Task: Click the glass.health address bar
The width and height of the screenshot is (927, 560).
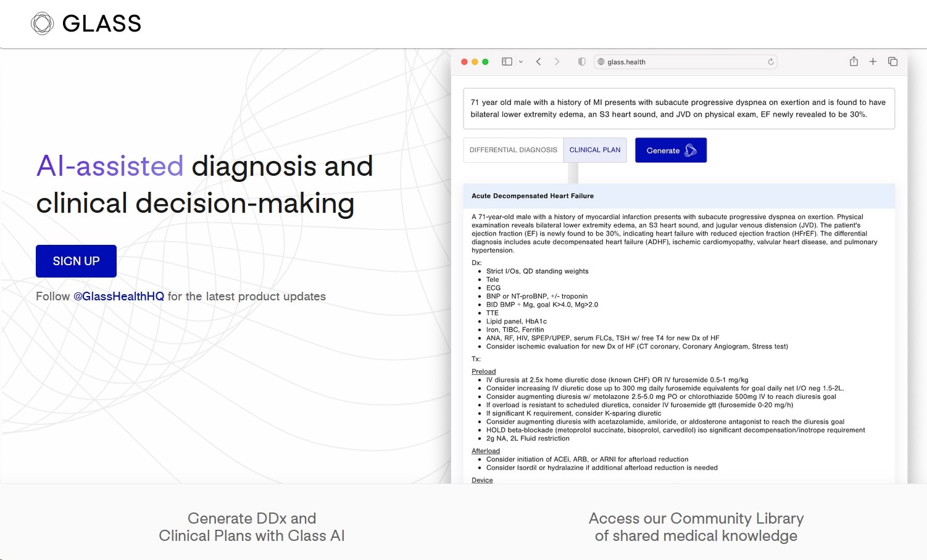Action: (685, 62)
